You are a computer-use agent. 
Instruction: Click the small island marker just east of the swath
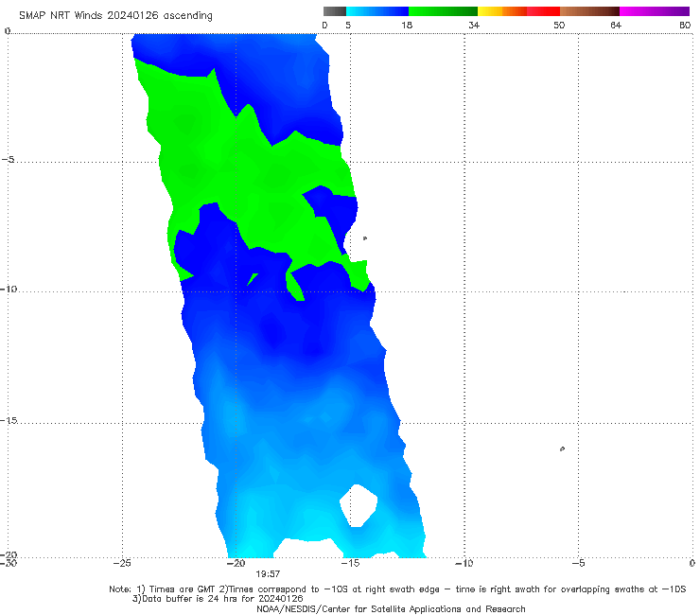pyautogui.click(x=365, y=238)
